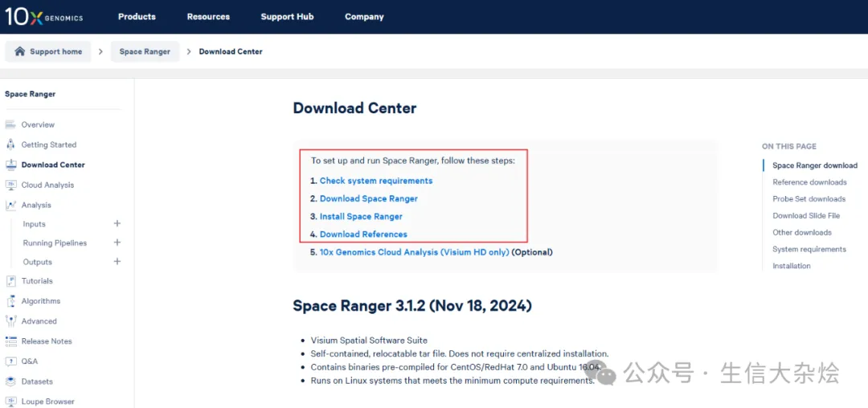The image size is (868, 408).
Task: Click the Tutorials sidebar icon
Action: click(10, 281)
